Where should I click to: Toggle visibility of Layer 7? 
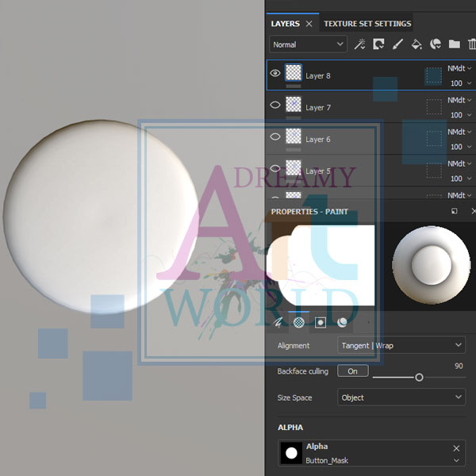click(275, 105)
